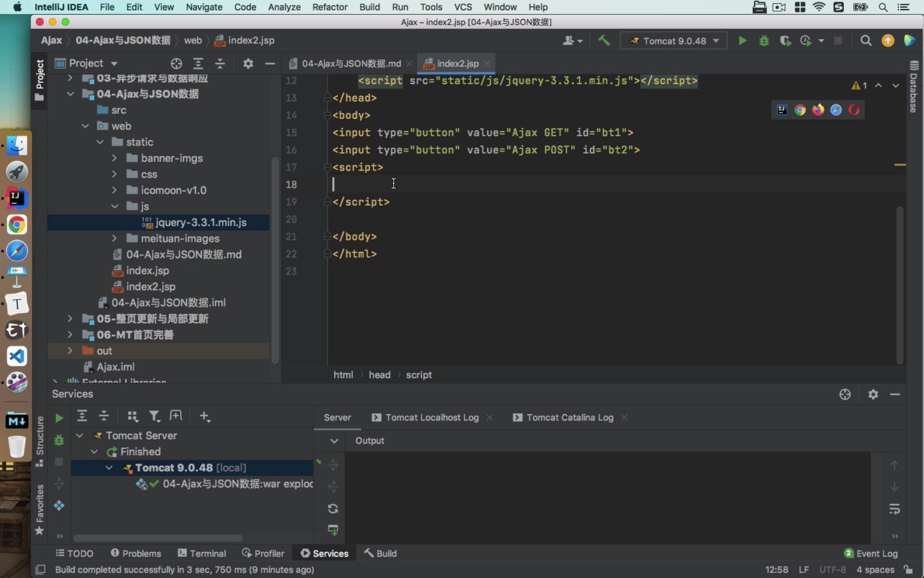Viewport: 924px width, 578px height.
Task: Collapse all nodes in the Project panel
Action: (x=220, y=64)
